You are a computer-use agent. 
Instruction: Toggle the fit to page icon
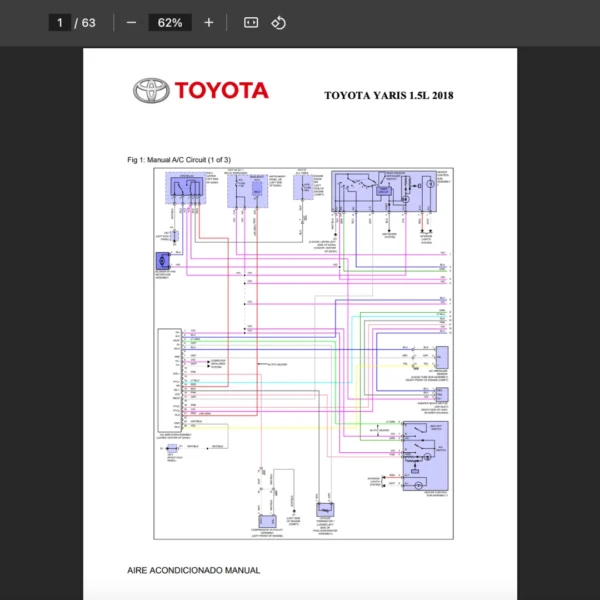point(251,22)
